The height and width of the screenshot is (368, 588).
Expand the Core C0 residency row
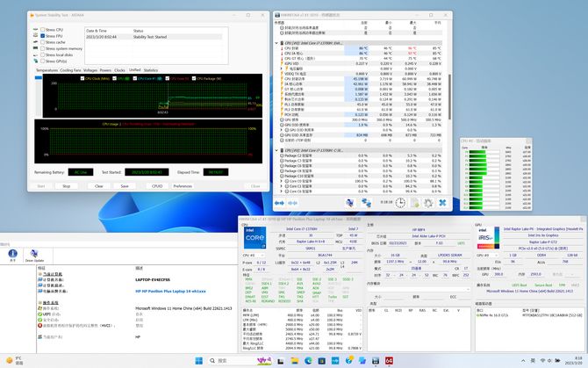tap(282, 181)
